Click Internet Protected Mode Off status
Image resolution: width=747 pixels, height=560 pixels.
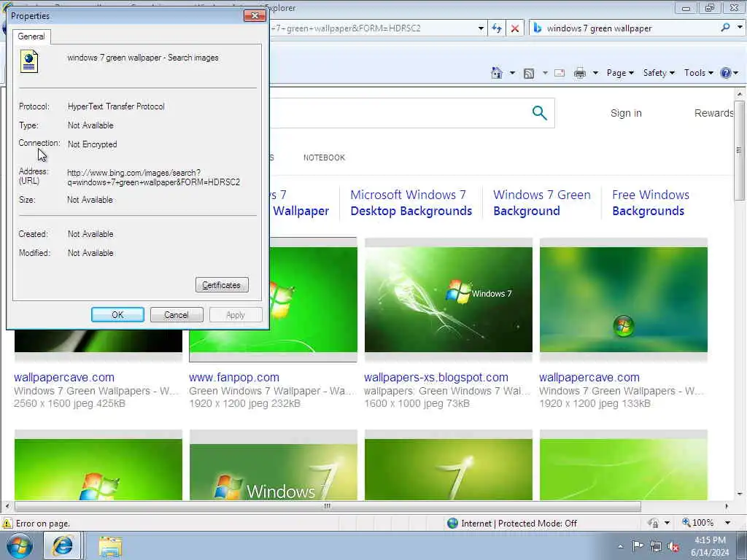pos(512,524)
